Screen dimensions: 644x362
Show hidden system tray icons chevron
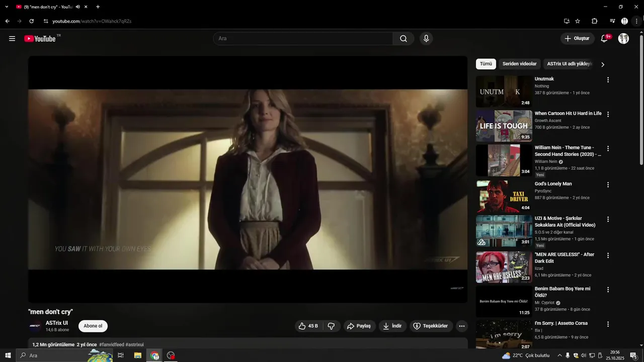[559, 355]
